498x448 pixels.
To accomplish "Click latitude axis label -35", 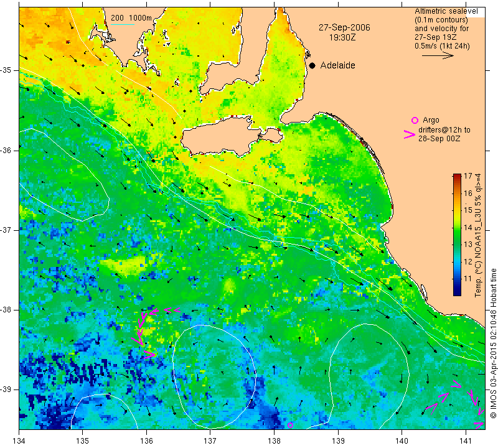I will pyautogui.click(x=6, y=70).
